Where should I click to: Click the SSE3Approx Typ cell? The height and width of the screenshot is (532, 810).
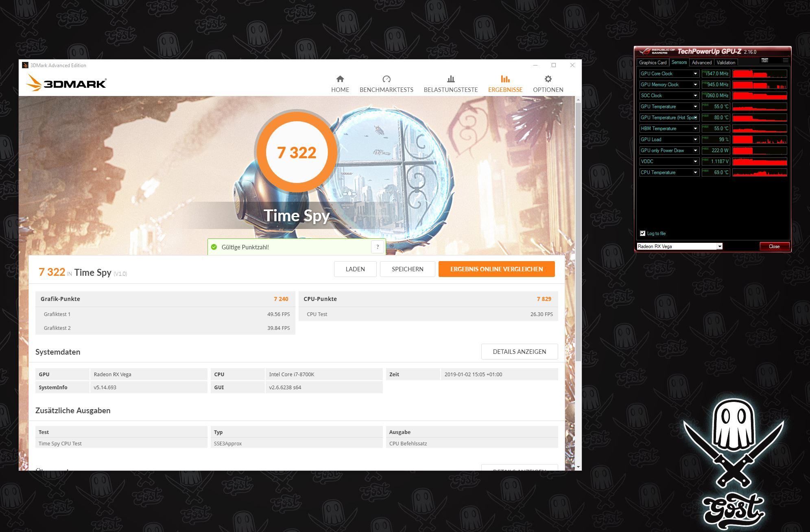(297, 443)
